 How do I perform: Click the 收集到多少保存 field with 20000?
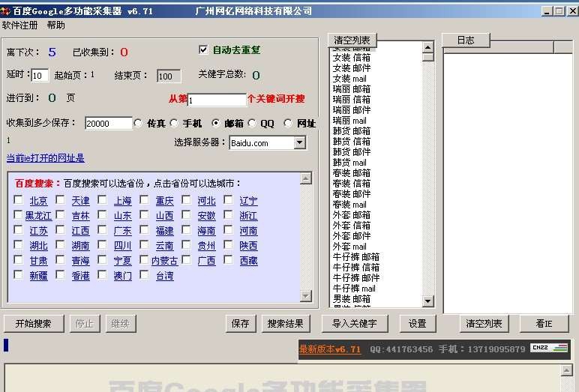[x=108, y=123]
